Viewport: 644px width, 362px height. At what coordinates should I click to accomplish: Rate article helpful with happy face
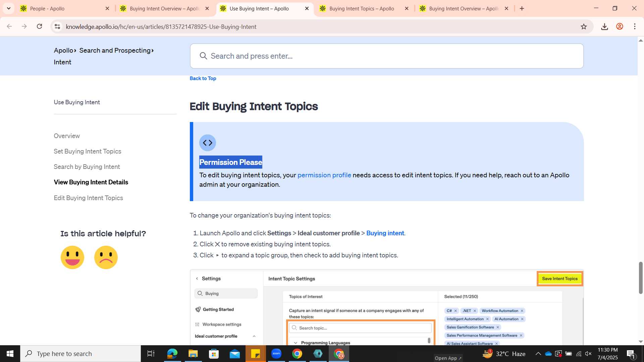72,257
